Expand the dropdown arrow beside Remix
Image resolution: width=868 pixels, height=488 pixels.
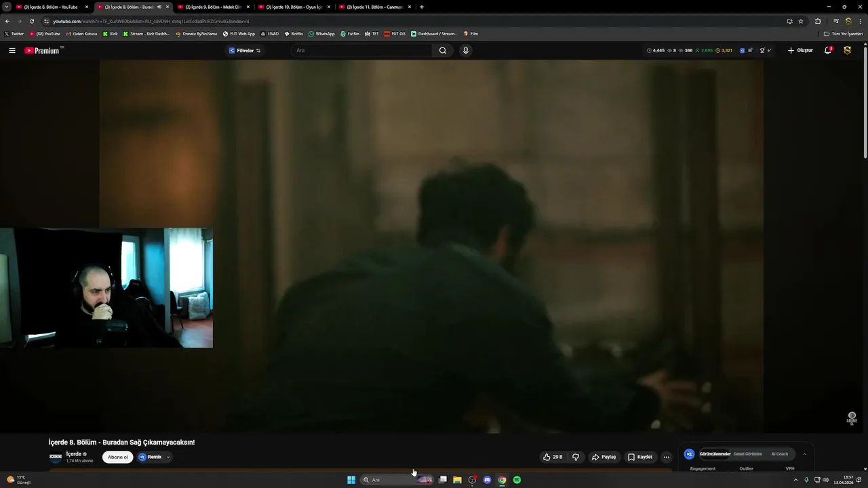pyautogui.click(x=168, y=457)
